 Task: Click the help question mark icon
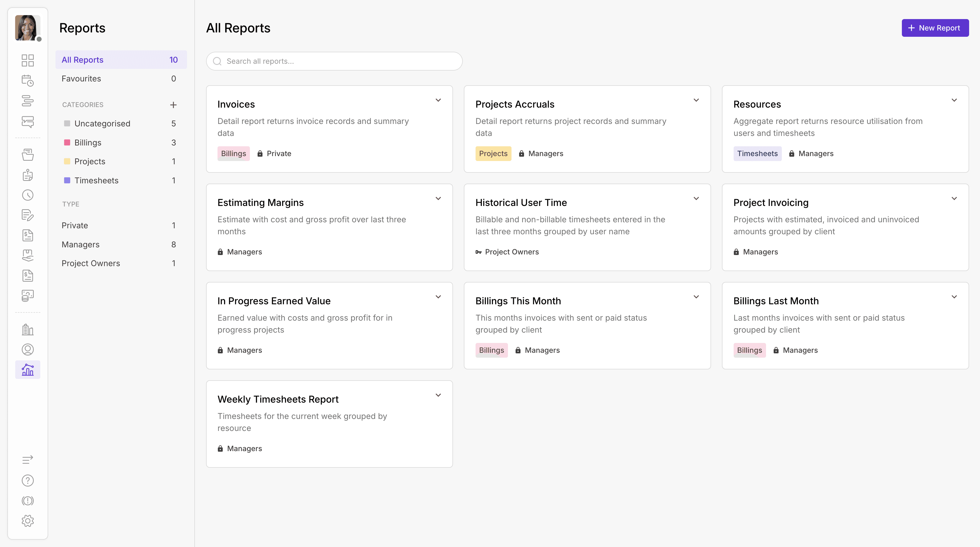click(27, 480)
